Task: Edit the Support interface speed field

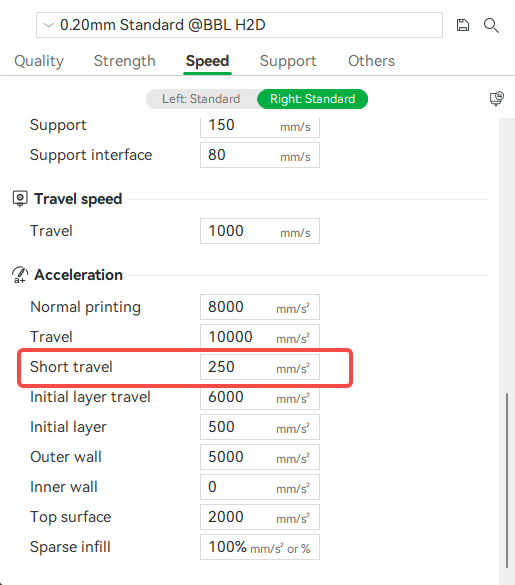Action: click(x=260, y=155)
